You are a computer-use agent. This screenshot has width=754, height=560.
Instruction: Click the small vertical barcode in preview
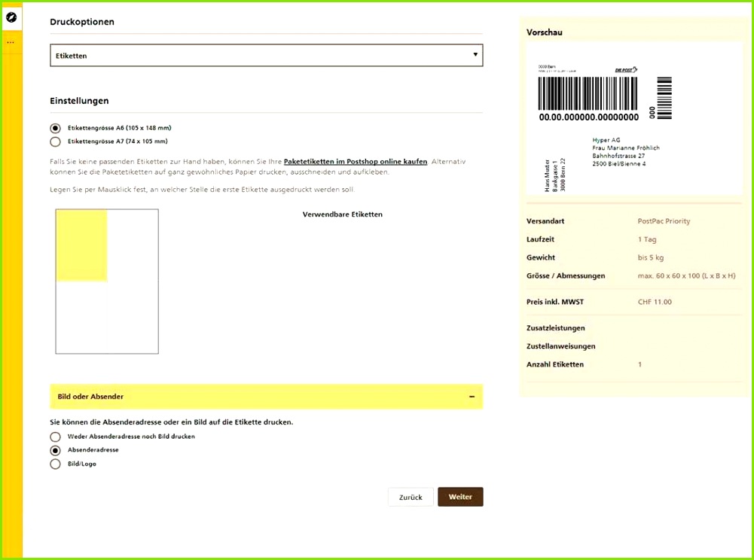point(664,98)
